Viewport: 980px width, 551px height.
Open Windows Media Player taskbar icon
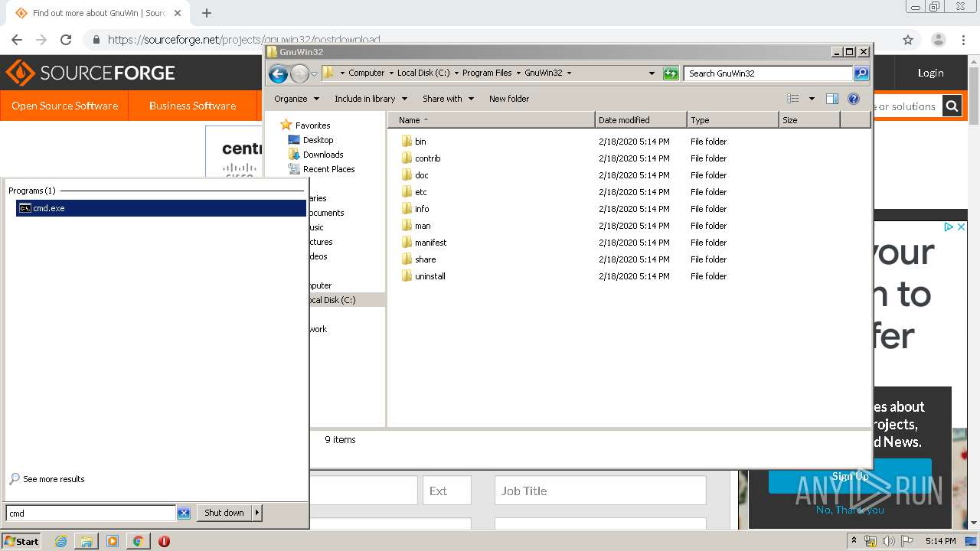(113, 541)
